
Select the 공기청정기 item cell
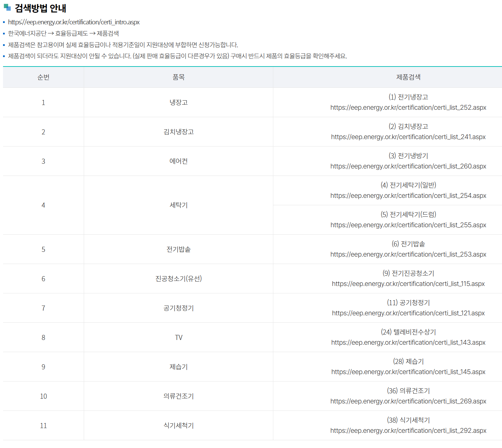[178, 308]
